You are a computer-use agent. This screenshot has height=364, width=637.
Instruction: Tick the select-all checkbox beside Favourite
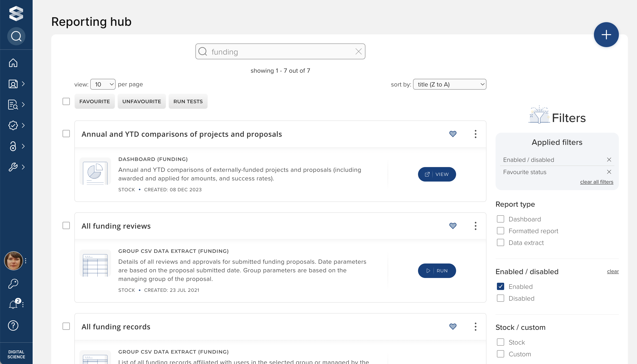pos(66,101)
